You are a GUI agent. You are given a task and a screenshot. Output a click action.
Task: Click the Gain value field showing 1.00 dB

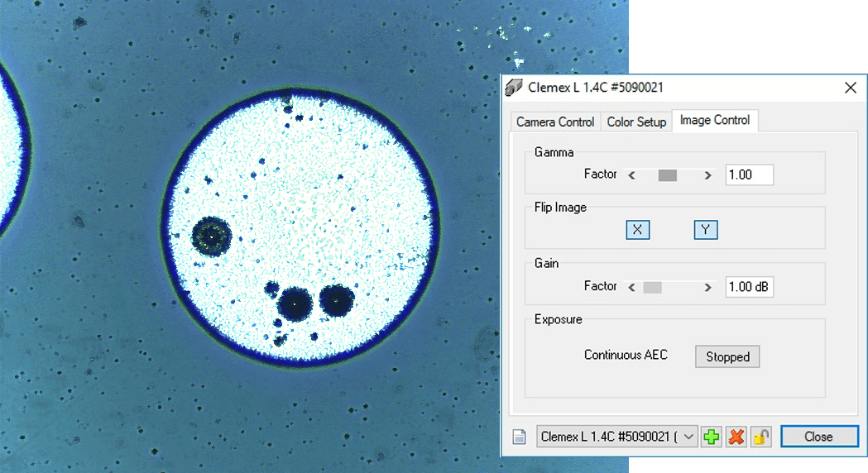[x=750, y=287]
